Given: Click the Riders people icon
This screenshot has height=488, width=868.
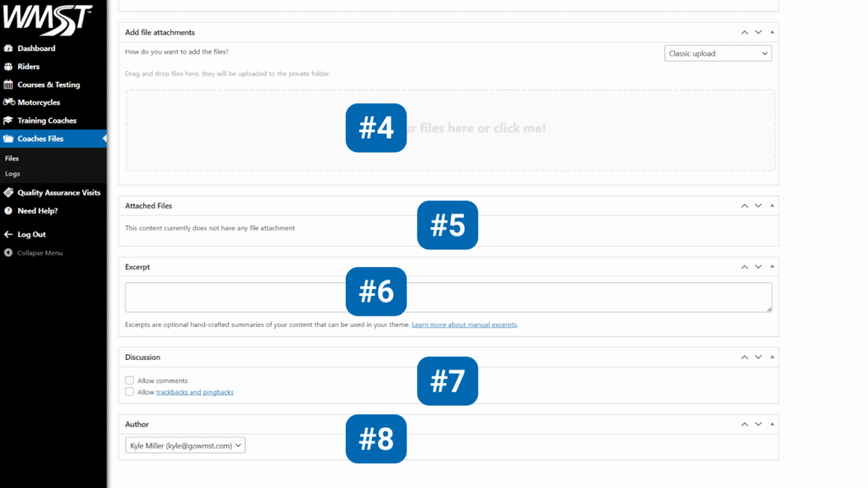Looking at the screenshot, I should click(8, 66).
